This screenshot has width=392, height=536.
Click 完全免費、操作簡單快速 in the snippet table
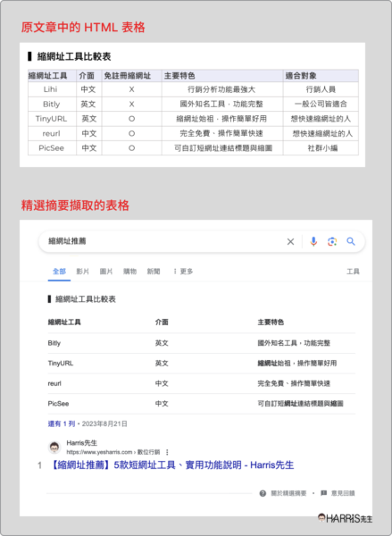coord(294,383)
